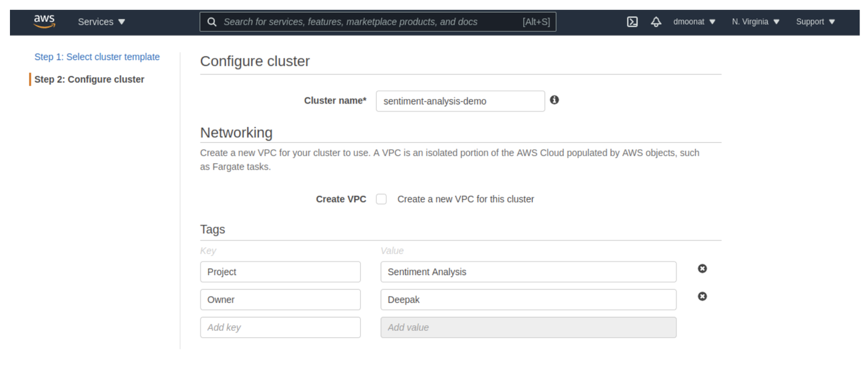This screenshot has height=374, width=868.
Task: Expand the Support menu
Action: [815, 22]
